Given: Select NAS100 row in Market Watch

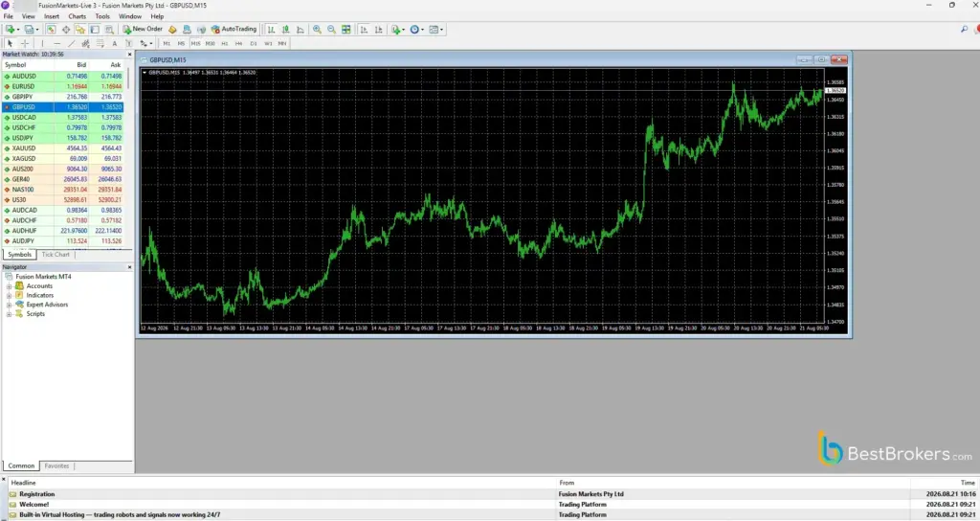Looking at the screenshot, I should pyautogui.click(x=62, y=190).
